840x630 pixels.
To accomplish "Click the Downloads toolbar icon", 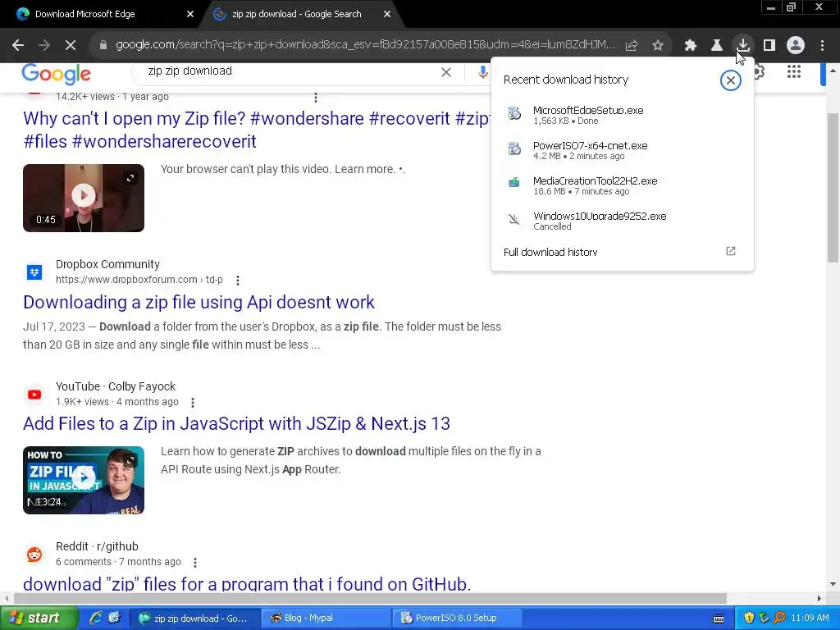I will 743,45.
